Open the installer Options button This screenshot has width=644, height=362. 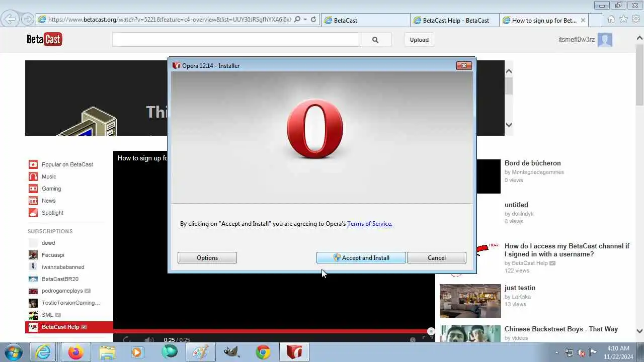coord(207,258)
